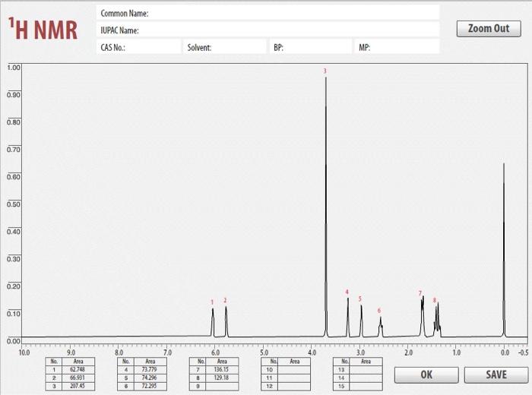
Task: Select peak label 8 on spectrum
Action: (434, 300)
